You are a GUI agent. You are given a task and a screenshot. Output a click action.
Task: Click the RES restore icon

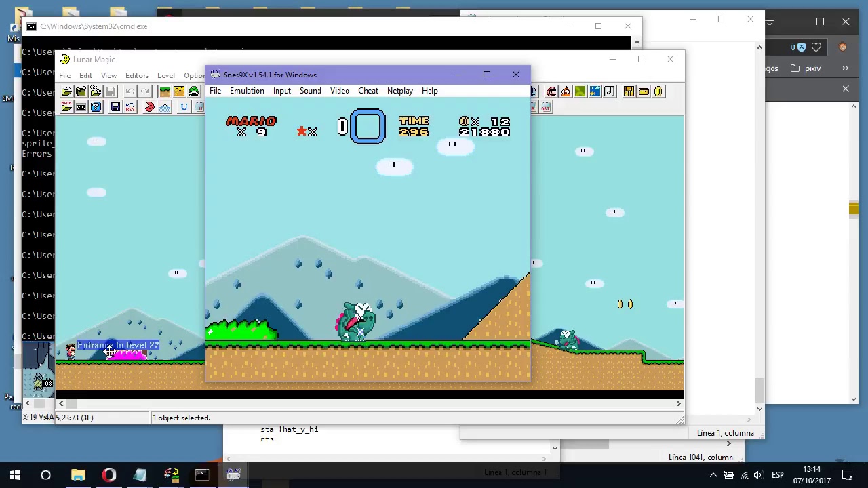[130, 107]
